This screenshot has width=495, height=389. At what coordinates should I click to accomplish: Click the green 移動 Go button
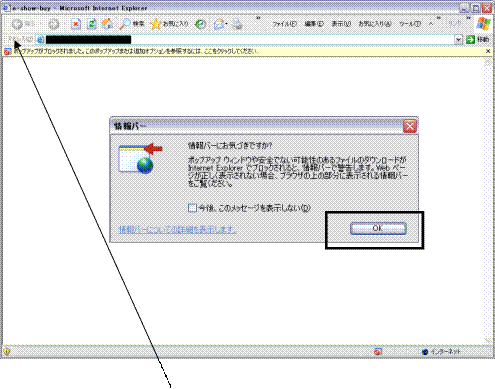478,40
